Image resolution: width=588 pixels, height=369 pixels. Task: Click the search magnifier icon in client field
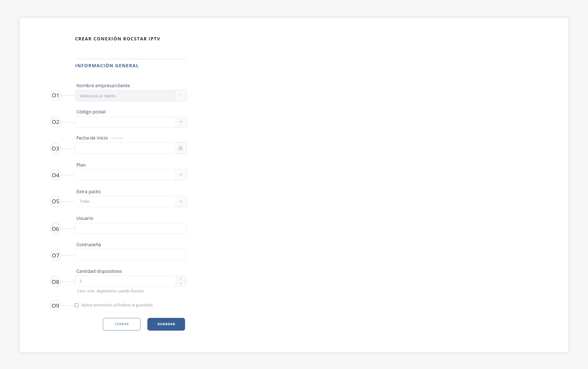181,96
